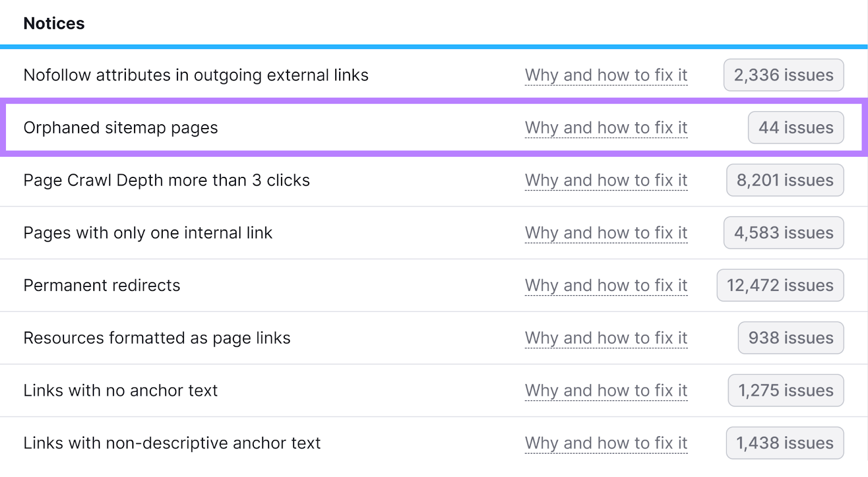Open 1,275 issues for no anchor text
Viewport: 868px width, 477px height.
[786, 391]
